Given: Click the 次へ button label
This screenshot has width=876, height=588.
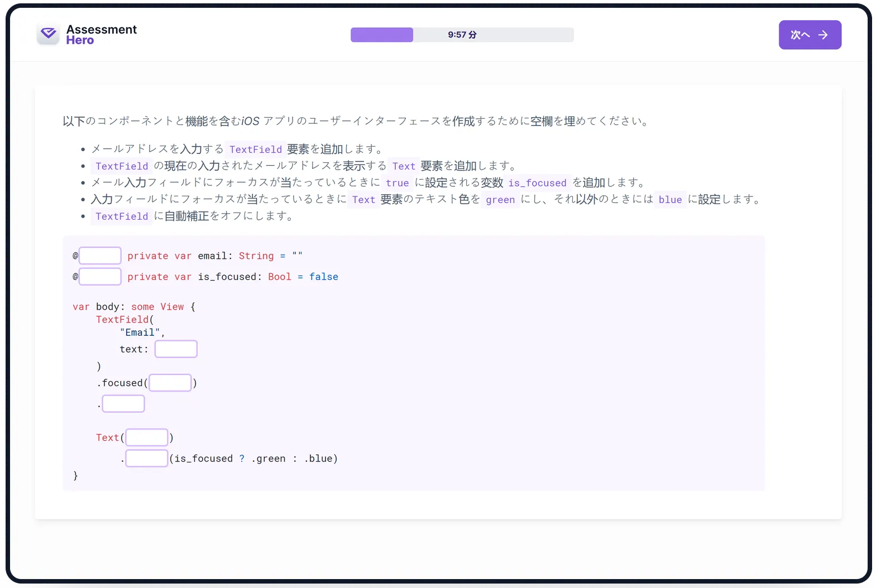Looking at the screenshot, I should point(800,35).
